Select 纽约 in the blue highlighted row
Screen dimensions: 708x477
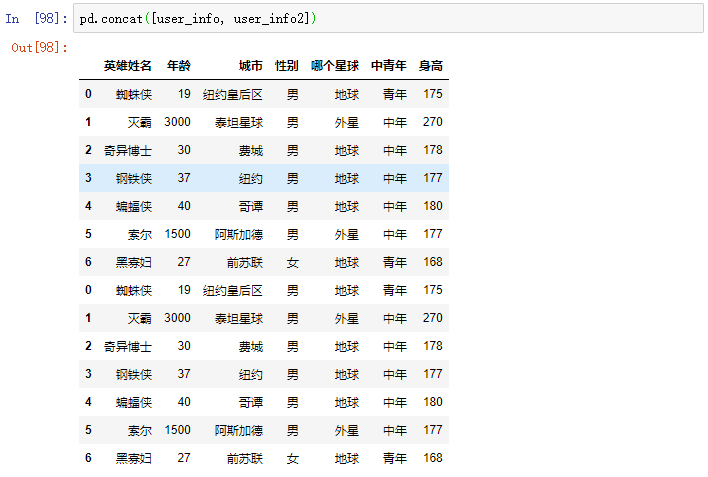pyautogui.click(x=251, y=178)
